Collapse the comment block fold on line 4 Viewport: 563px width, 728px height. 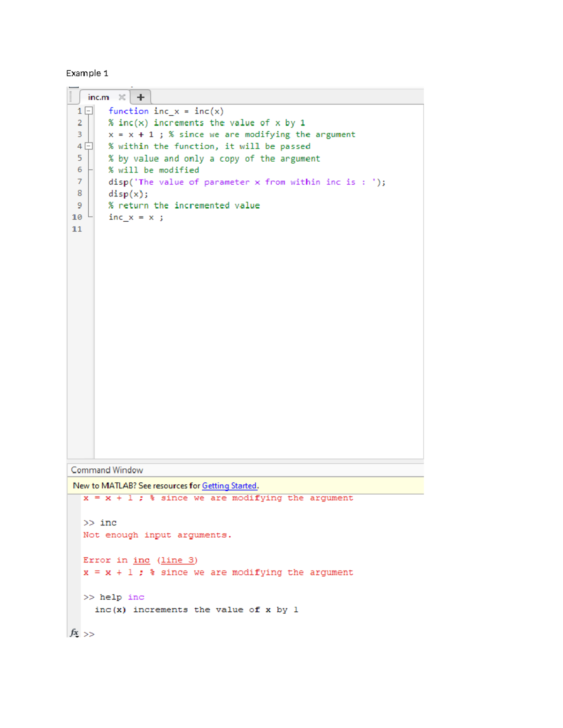(89, 146)
